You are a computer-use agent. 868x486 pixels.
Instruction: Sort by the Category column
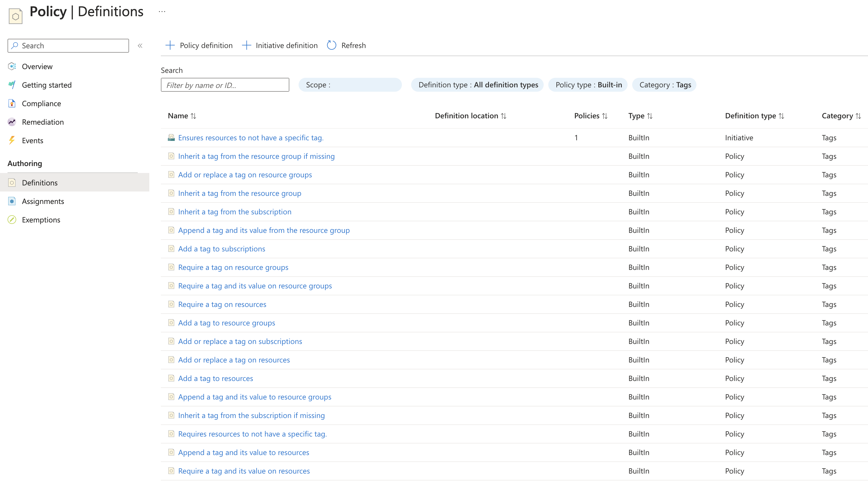tap(841, 116)
